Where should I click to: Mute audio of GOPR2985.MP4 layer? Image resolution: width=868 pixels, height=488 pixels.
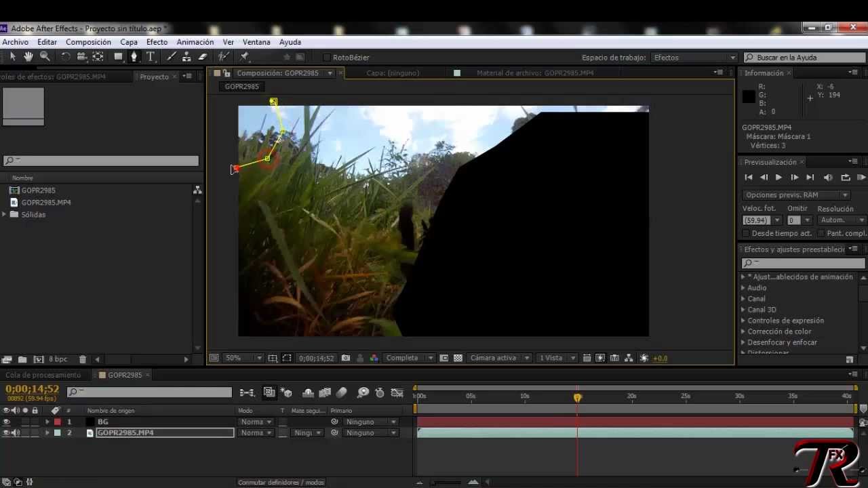click(16, 432)
